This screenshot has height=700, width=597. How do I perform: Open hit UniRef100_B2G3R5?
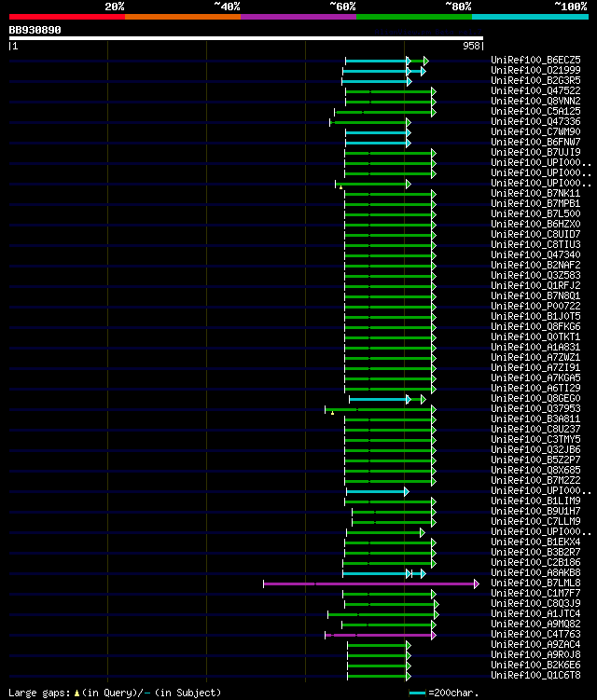535,80
